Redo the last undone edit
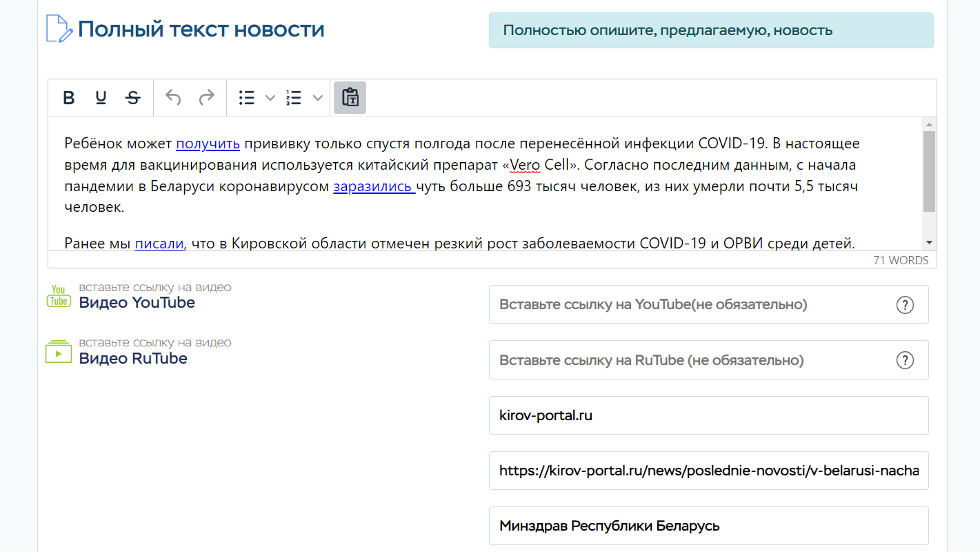The height and width of the screenshot is (552, 980). [206, 98]
